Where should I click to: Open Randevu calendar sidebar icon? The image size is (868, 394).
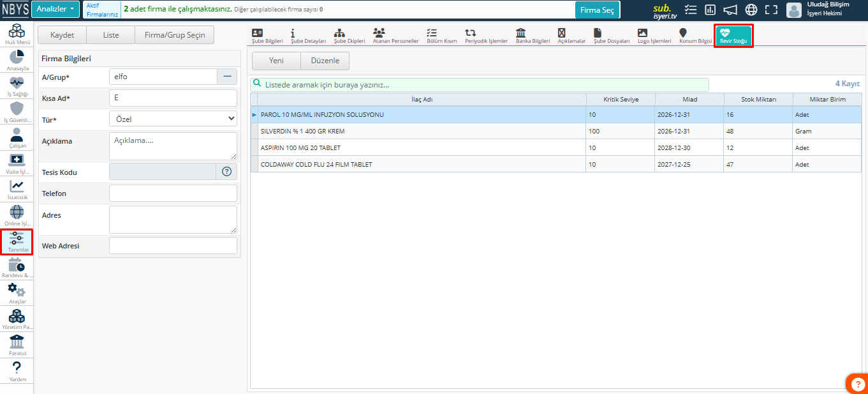17,268
